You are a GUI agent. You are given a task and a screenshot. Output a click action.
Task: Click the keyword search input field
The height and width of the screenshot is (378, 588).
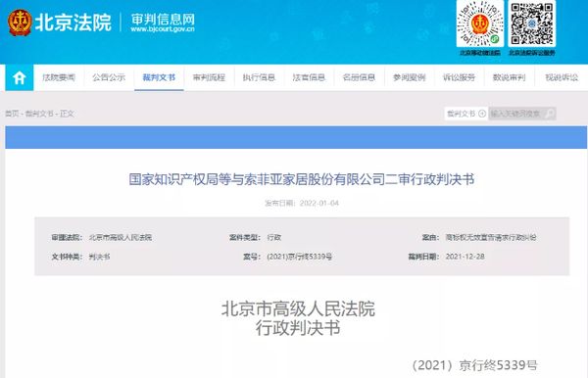click(x=516, y=114)
